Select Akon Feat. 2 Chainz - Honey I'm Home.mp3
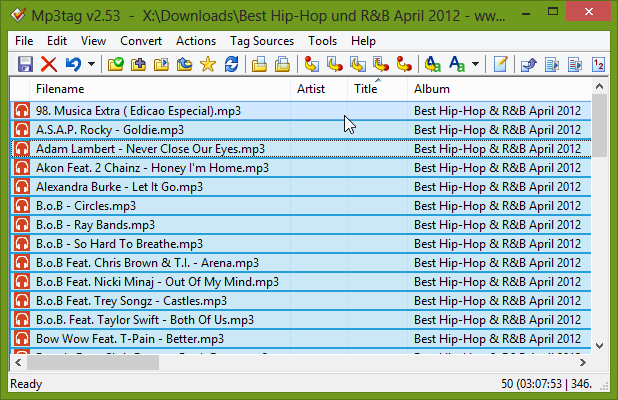 click(301, 168)
